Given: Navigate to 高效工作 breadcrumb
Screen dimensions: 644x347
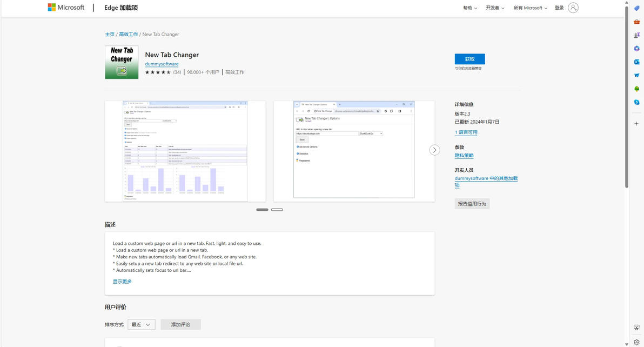Looking at the screenshot, I should coord(129,35).
